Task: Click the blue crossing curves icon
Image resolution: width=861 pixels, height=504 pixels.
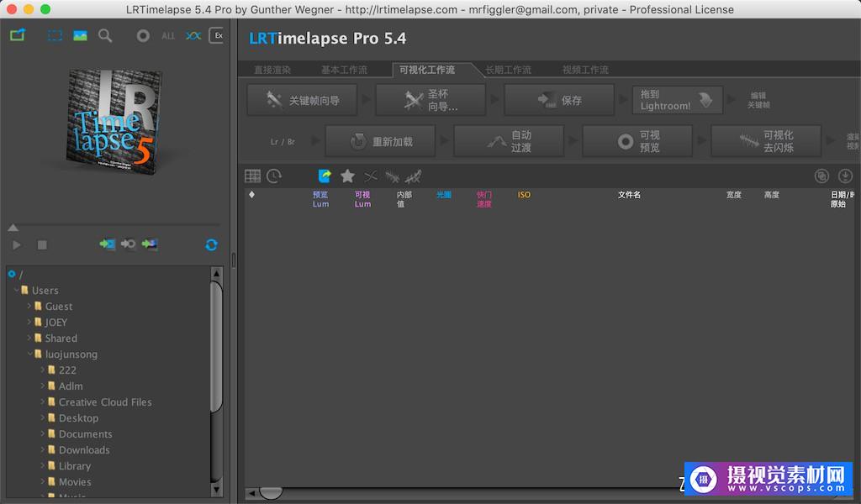Action: pyautogui.click(x=193, y=36)
